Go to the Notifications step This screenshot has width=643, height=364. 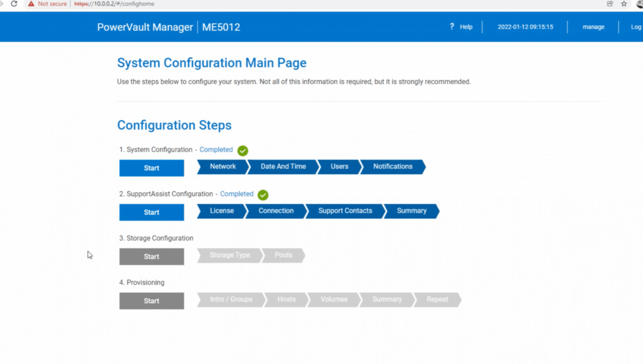point(392,167)
